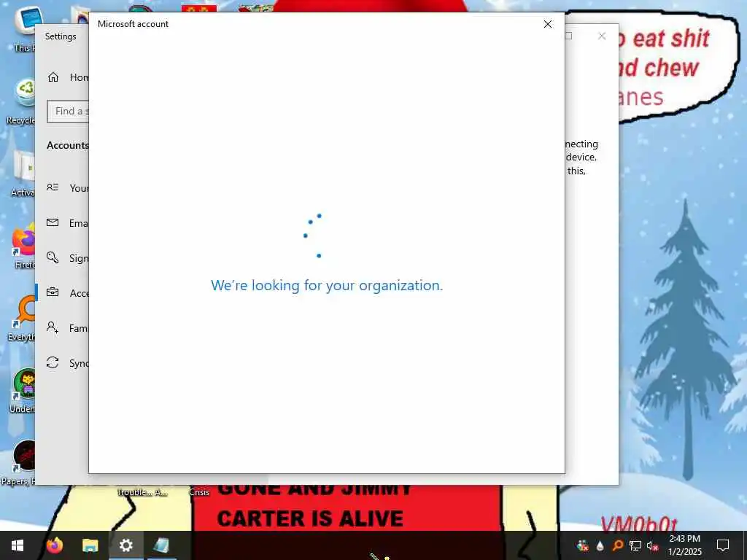Click the "Crisis" desktop icon label
The image size is (747, 560).
pyautogui.click(x=199, y=492)
